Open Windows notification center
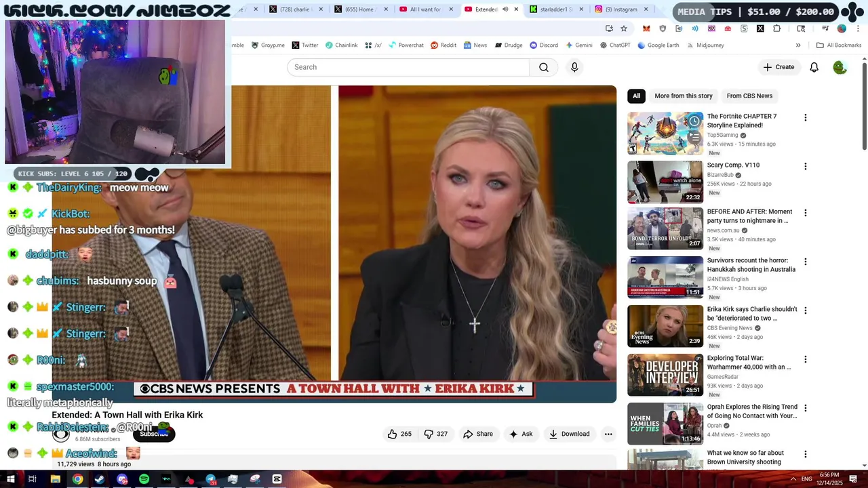The width and height of the screenshot is (868, 488). tap(853, 479)
